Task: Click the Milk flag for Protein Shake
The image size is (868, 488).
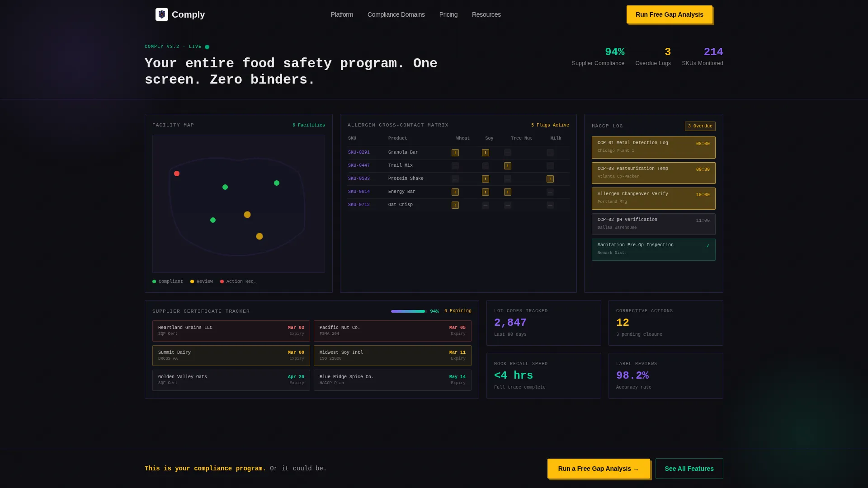Action: (550, 179)
